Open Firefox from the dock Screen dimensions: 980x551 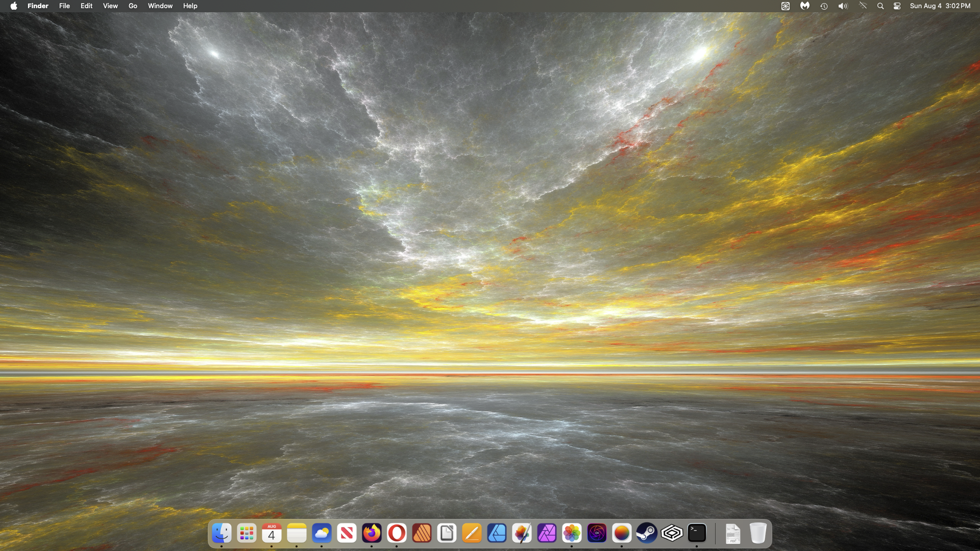372,533
